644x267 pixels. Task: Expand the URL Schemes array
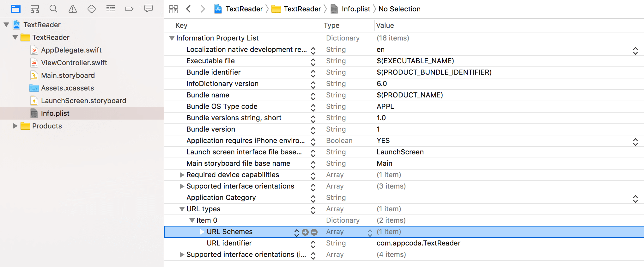point(202,232)
